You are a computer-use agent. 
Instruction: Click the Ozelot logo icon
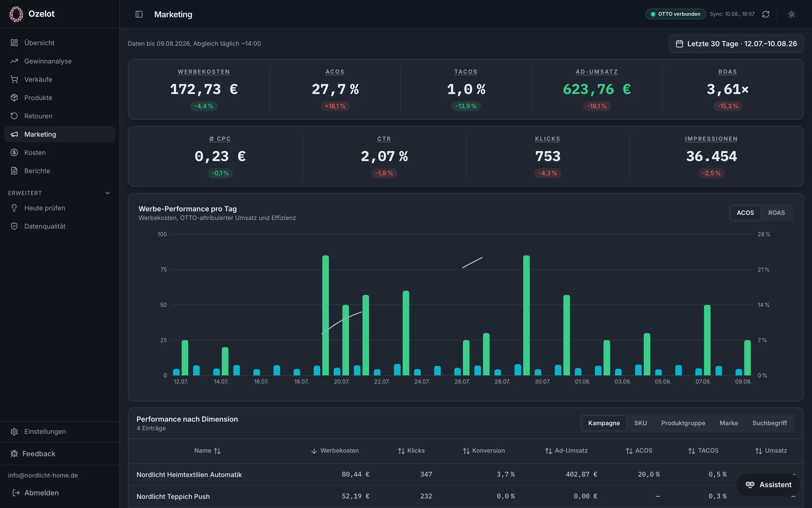point(16,14)
